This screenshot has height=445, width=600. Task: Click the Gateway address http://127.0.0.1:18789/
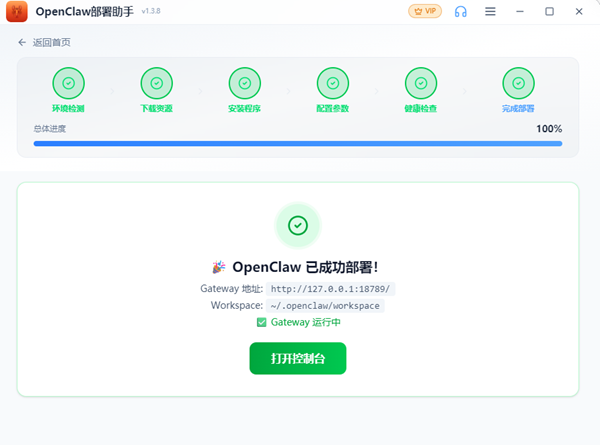(331, 289)
